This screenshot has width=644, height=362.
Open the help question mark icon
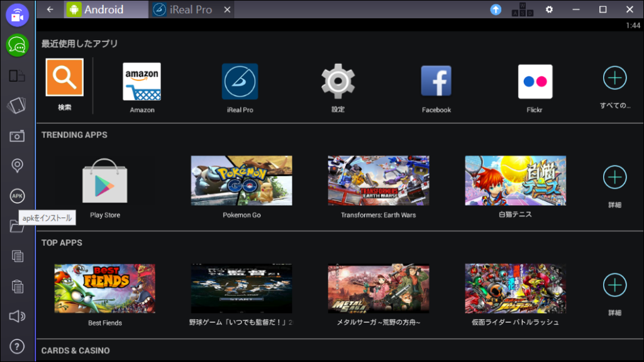[17, 346]
